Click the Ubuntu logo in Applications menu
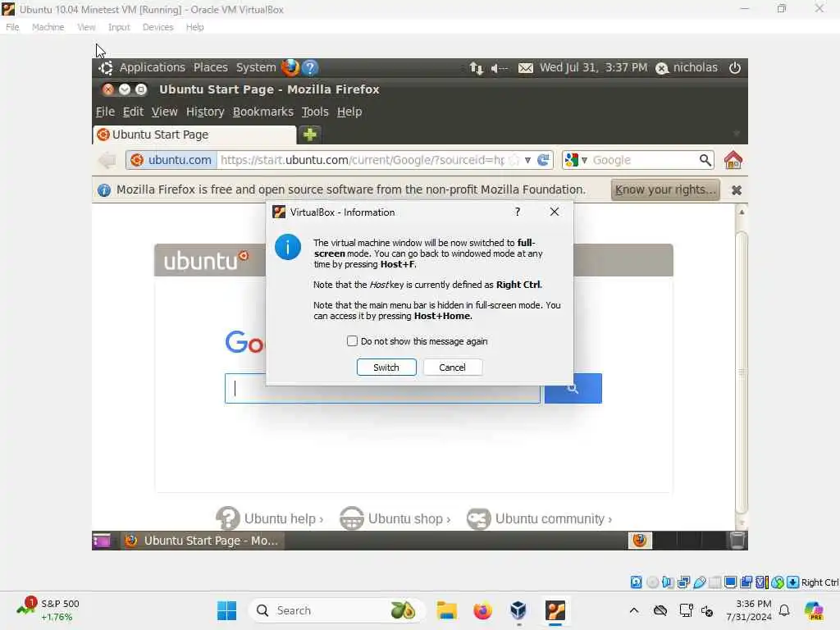 pyautogui.click(x=106, y=67)
